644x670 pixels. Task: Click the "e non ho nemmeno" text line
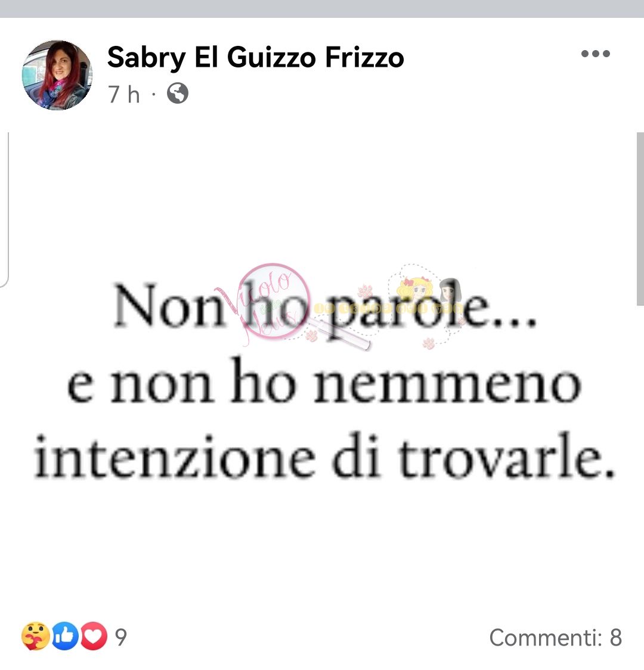[324, 381]
